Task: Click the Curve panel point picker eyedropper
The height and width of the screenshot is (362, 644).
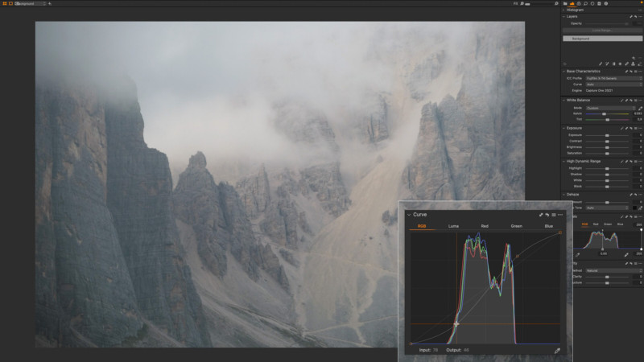Action: tap(557, 351)
